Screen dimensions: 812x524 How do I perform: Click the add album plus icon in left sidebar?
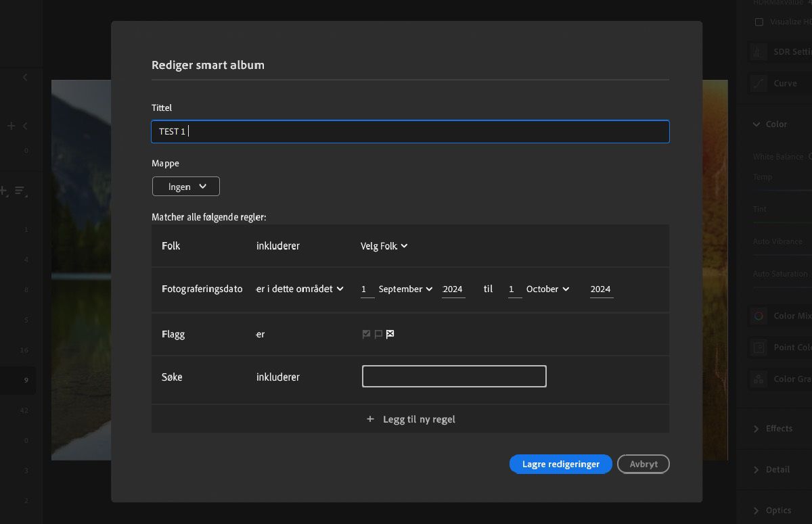coord(10,126)
